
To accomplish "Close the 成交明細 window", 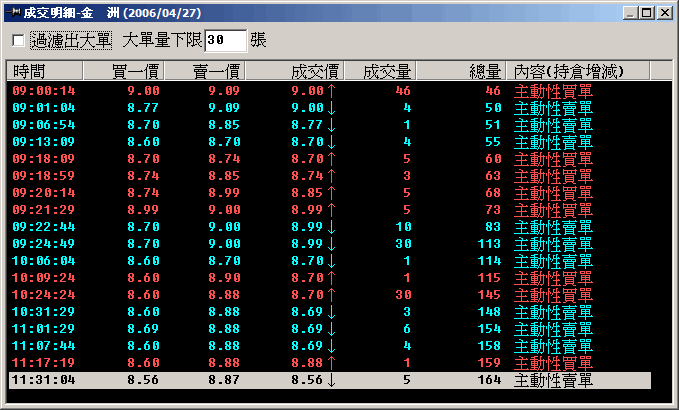I will pos(663,13).
